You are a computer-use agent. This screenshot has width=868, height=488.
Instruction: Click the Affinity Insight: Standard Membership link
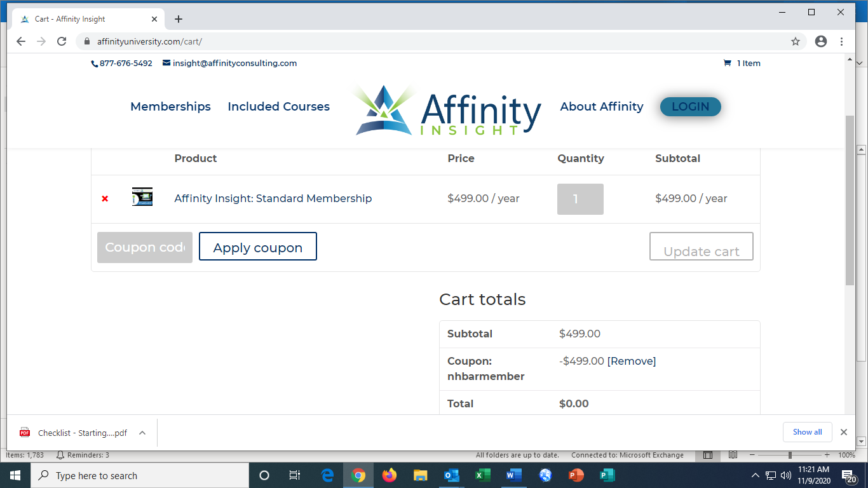273,198
